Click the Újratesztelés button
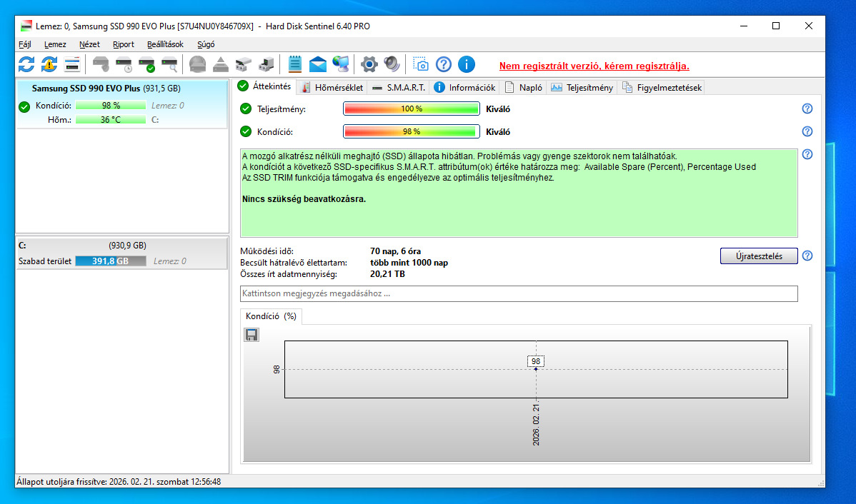 759,256
